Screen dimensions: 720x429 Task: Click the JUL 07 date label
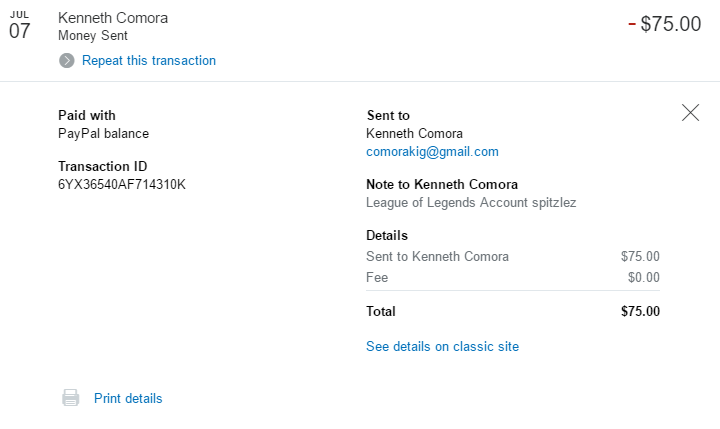click(20, 25)
